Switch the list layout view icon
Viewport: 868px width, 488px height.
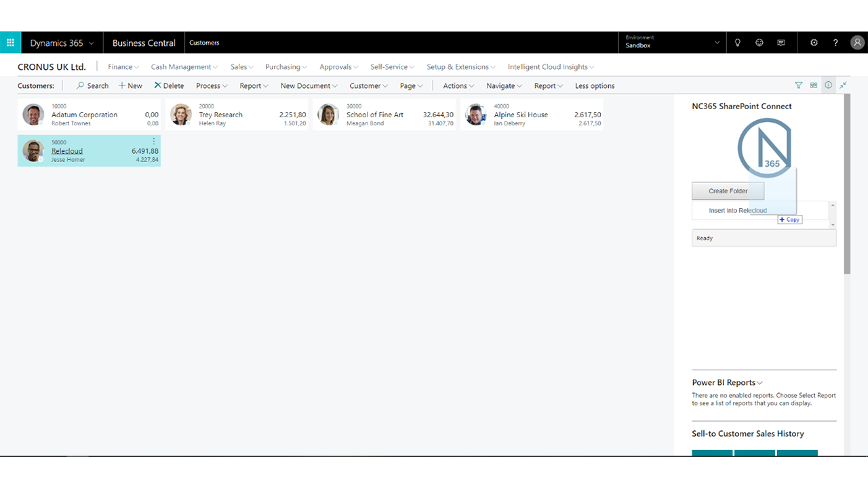[814, 85]
